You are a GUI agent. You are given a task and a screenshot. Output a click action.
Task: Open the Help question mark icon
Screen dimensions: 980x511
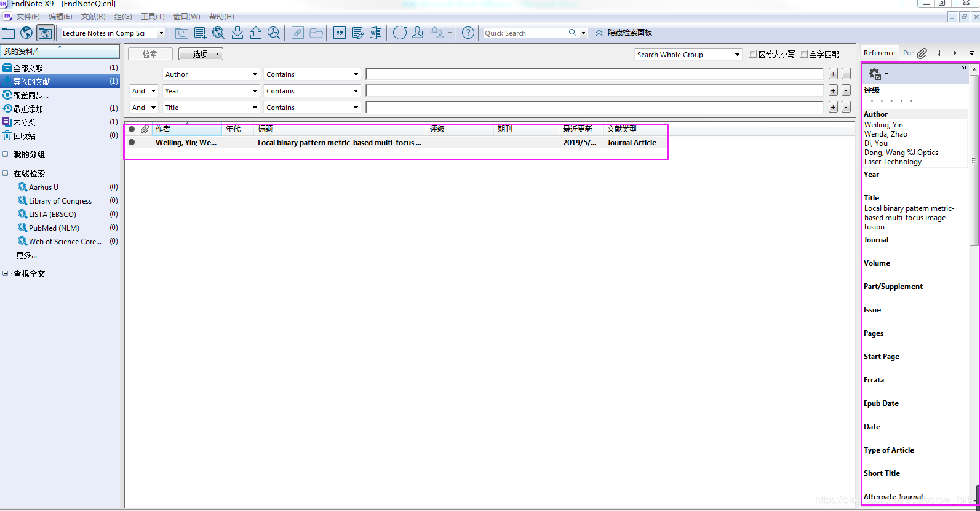pyautogui.click(x=468, y=33)
